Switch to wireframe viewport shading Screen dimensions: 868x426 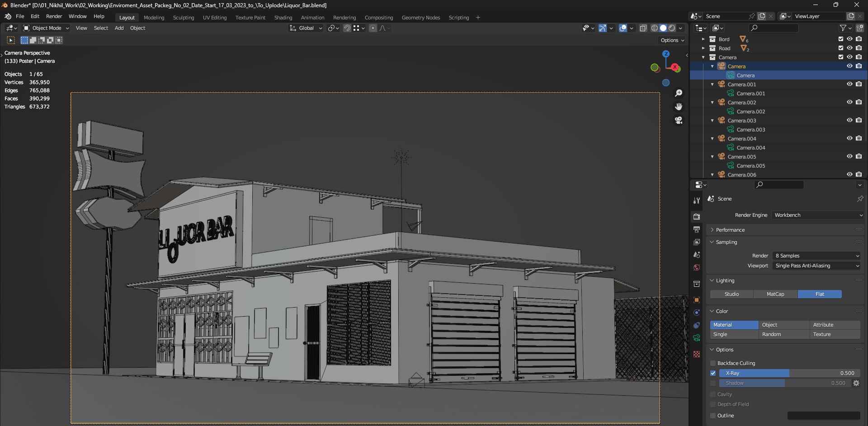[x=654, y=28]
